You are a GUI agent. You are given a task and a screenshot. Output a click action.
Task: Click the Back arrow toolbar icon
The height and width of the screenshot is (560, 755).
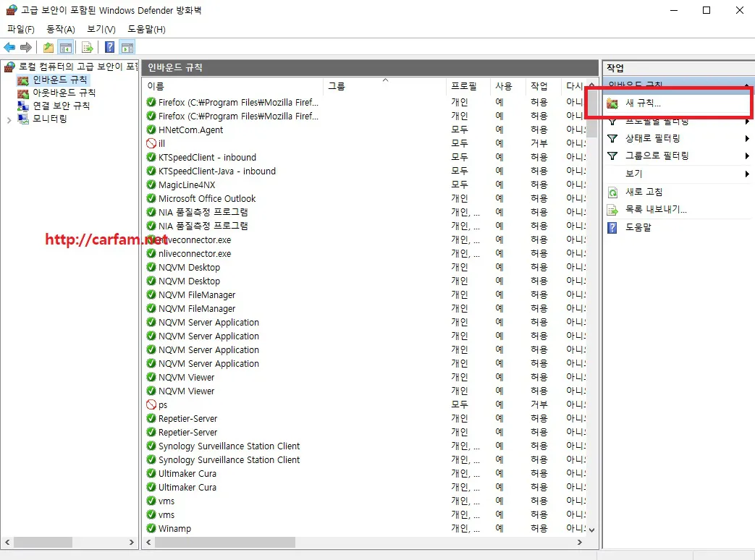9,47
